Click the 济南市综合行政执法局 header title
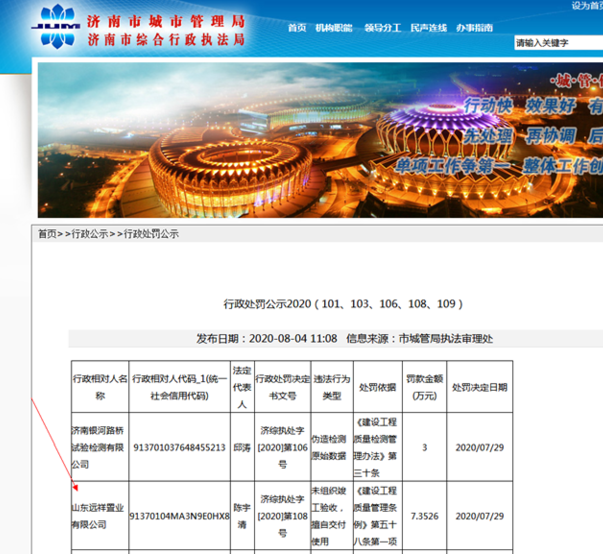The width and height of the screenshot is (603, 559). coord(166,40)
